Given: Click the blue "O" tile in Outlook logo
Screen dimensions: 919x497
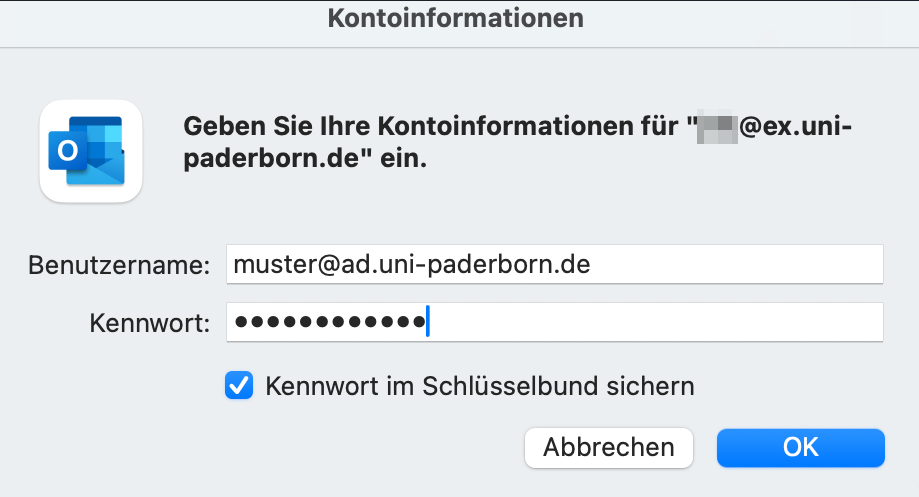Looking at the screenshot, I should pos(70,150).
